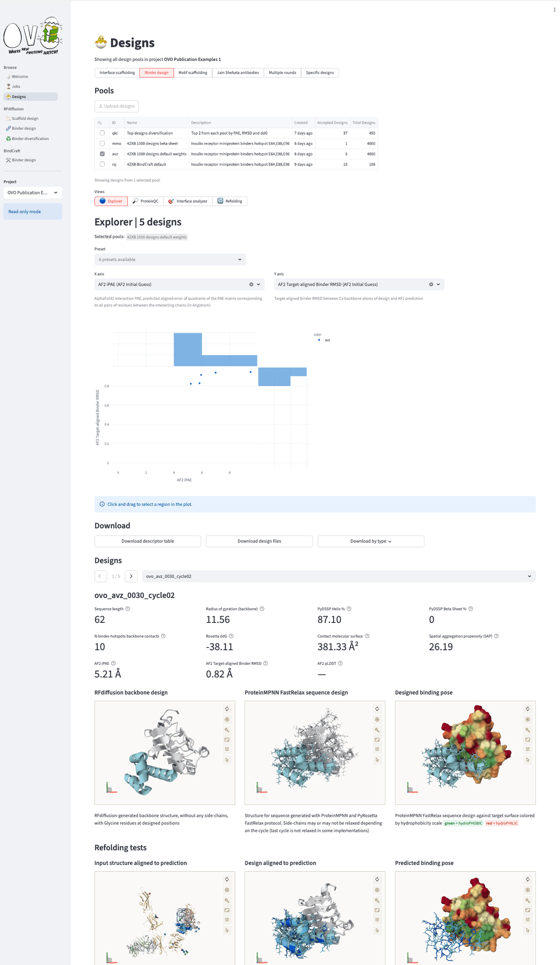Open the page options kebab menu
560x965 pixels.
tap(554, 10)
